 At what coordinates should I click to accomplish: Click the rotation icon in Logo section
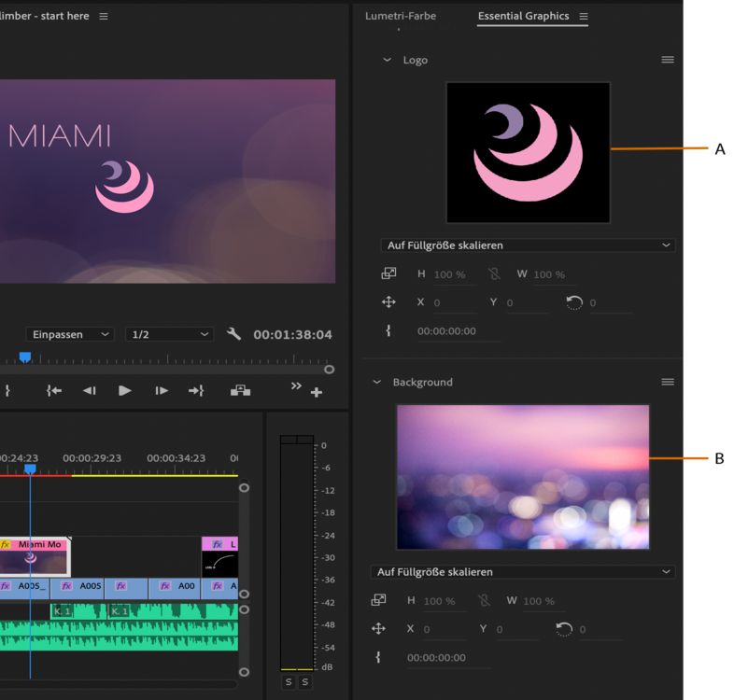574,302
